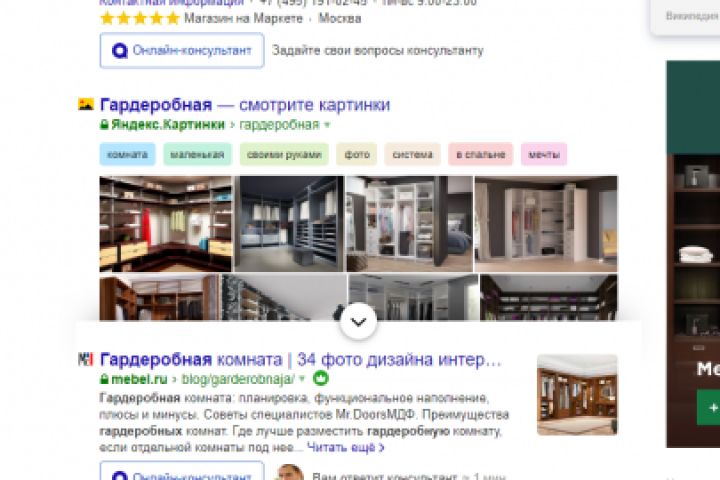Click the Читать ещё link
The width and height of the screenshot is (720, 480).
tap(345, 447)
